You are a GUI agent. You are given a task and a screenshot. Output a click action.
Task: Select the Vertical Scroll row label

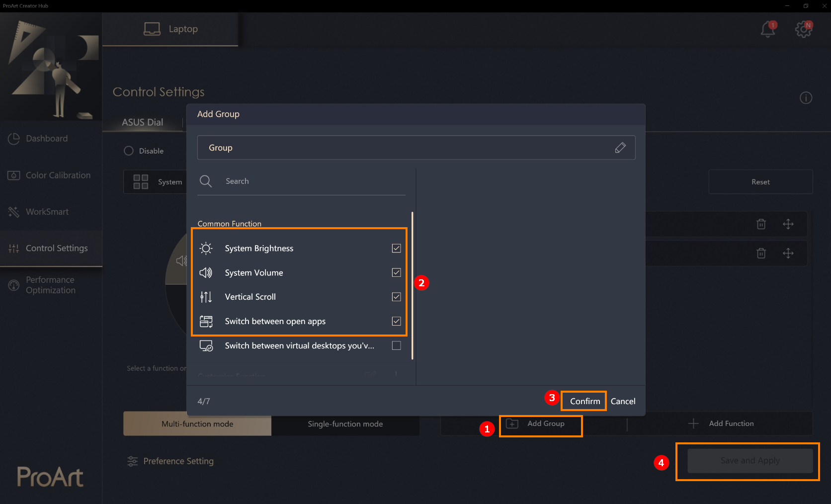[x=250, y=297]
